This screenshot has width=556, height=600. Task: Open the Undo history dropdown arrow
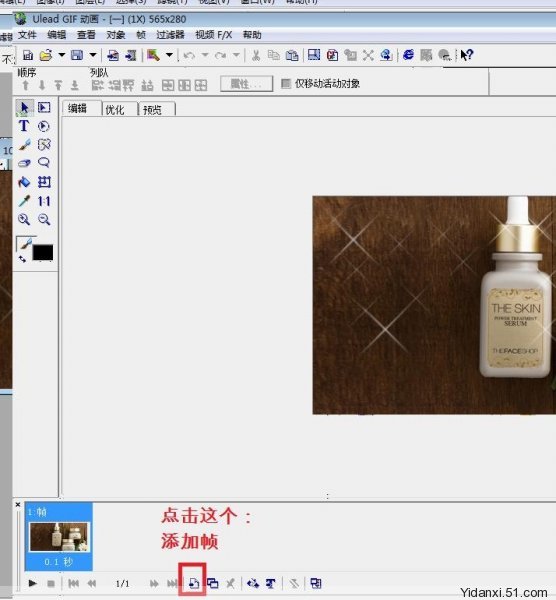tap(205, 55)
